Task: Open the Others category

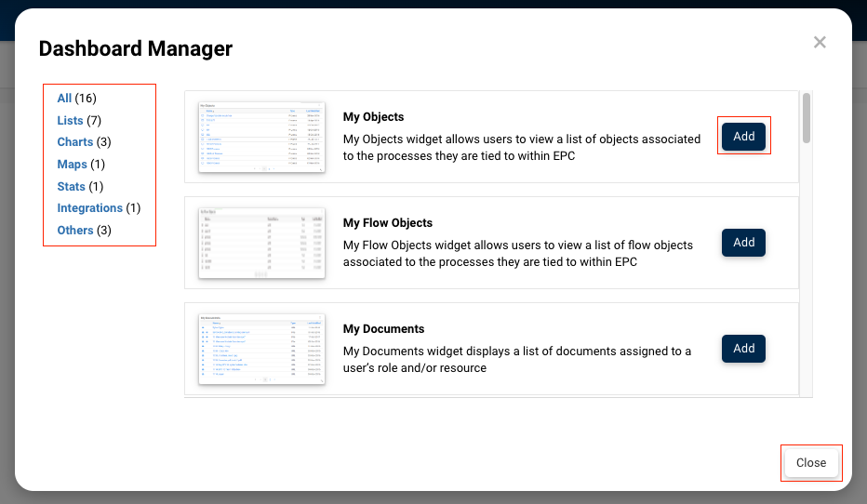Action: coord(74,231)
